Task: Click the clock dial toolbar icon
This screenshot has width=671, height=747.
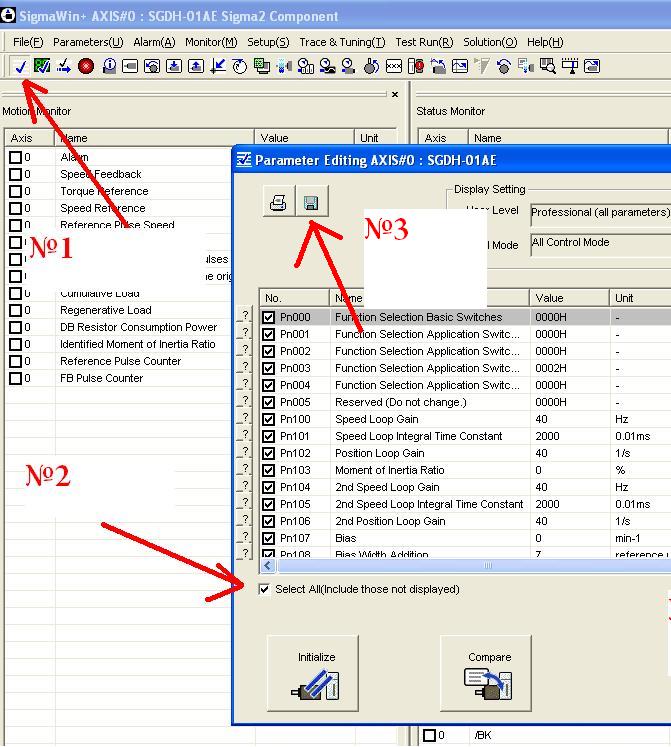Action: coord(240,66)
